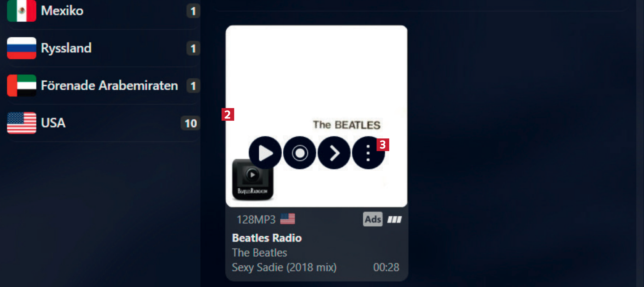Select Ryssland in the country list
The image size is (644, 287).
coord(103,48)
